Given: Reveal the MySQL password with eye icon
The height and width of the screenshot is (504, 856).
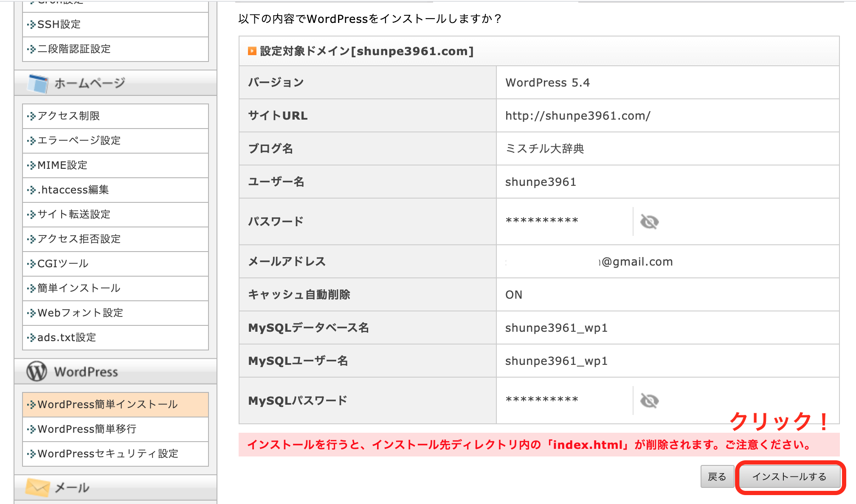Looking at the screenshot, I should click(x=649, y=400).
